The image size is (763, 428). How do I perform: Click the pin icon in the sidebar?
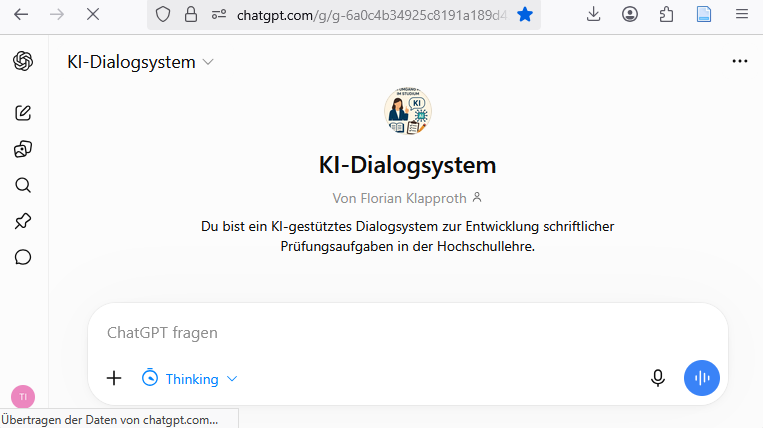(23, 221)
